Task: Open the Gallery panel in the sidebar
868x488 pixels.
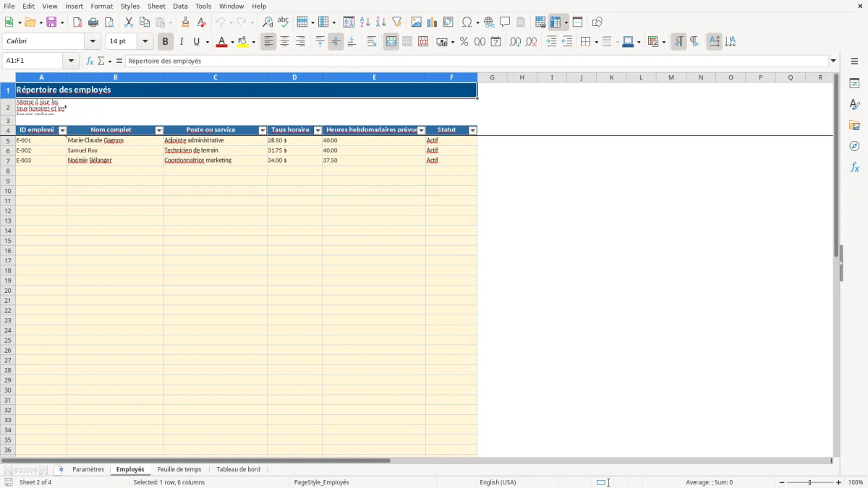Action: [x=854, y=125]
